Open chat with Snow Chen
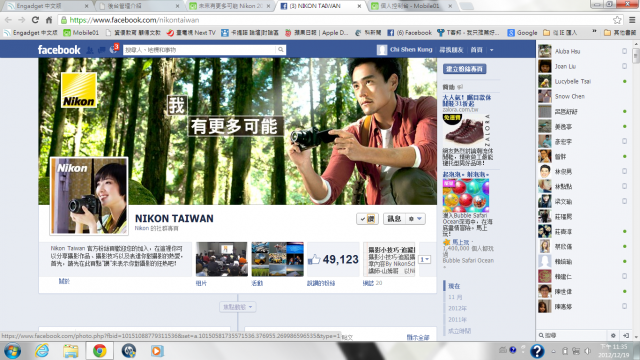The height and width of the screenshot is (360, 640). (x=582, y=96)
